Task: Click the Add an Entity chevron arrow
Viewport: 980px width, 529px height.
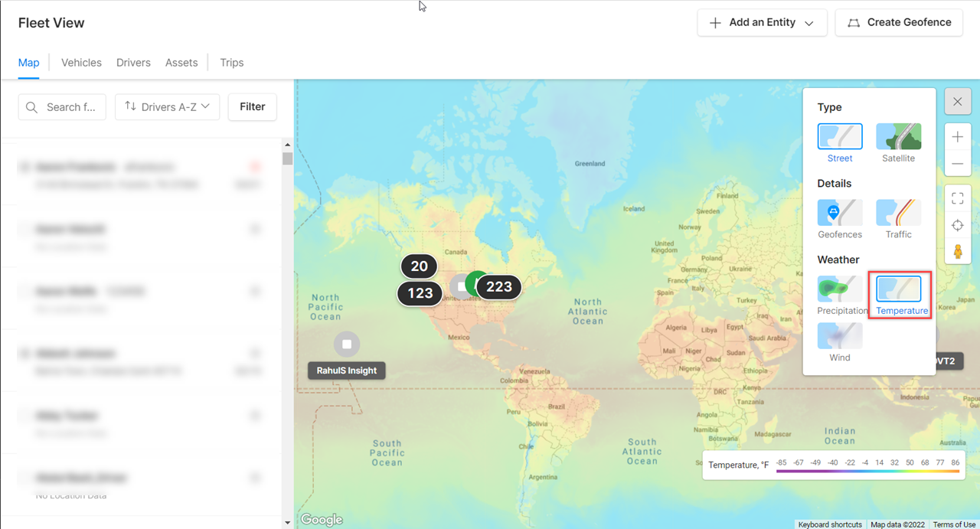Action: (809, 24)
